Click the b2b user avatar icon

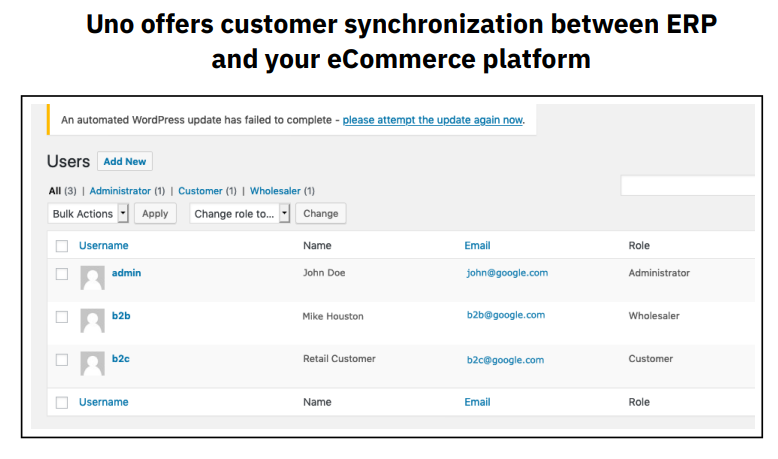(x=92, y=320)
